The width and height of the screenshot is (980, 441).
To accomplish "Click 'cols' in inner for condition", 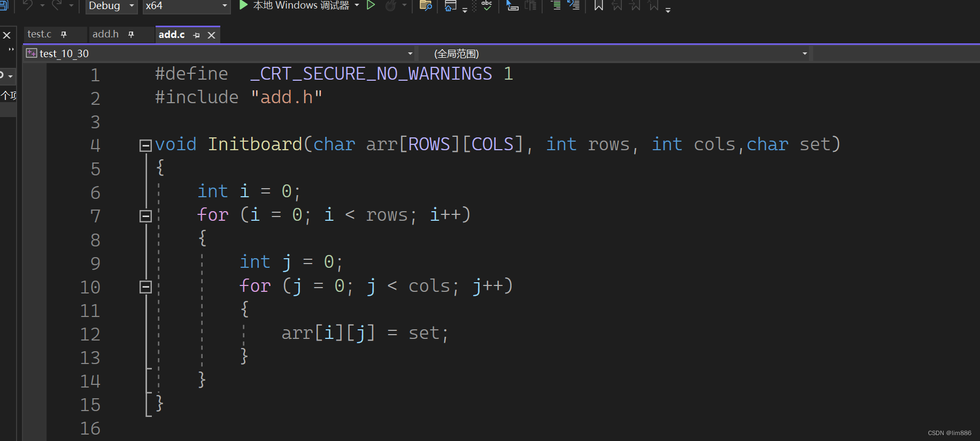I will [429, 286].
